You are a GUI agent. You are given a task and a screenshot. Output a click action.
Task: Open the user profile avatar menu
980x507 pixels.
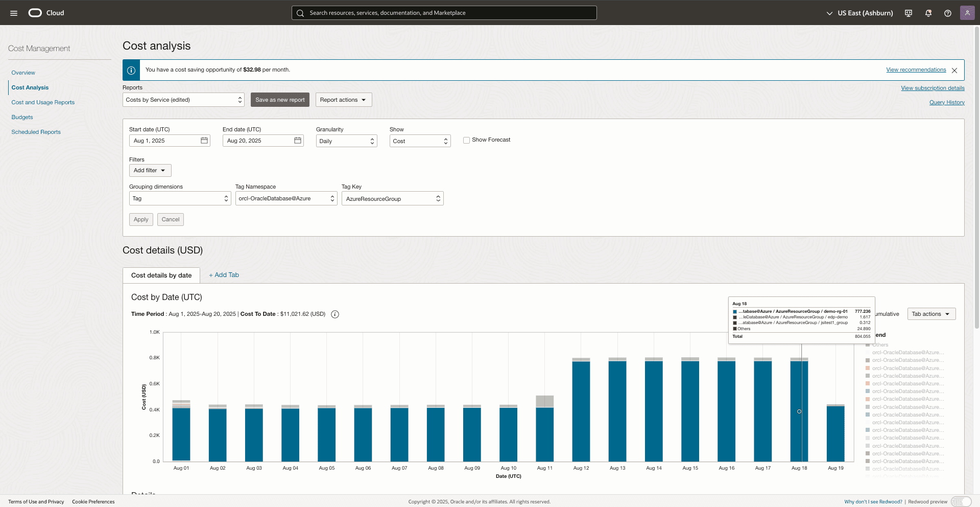pyautogui.click(x=967, y=13)
